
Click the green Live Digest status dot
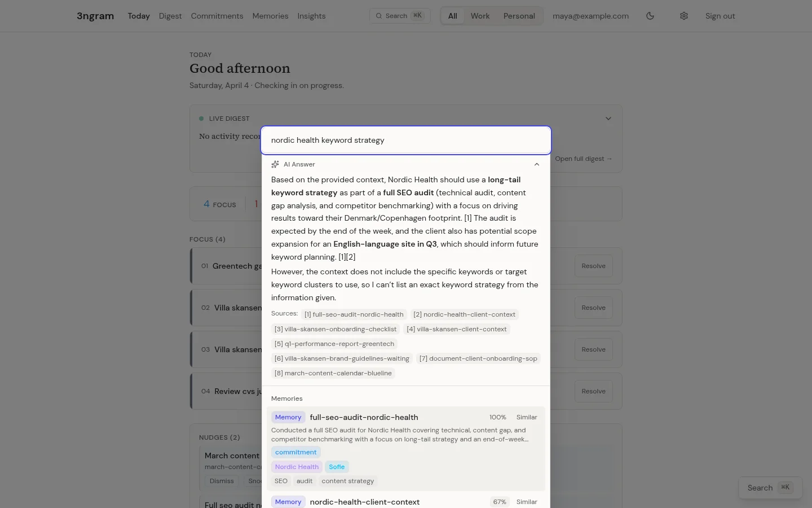pos(201,119)
